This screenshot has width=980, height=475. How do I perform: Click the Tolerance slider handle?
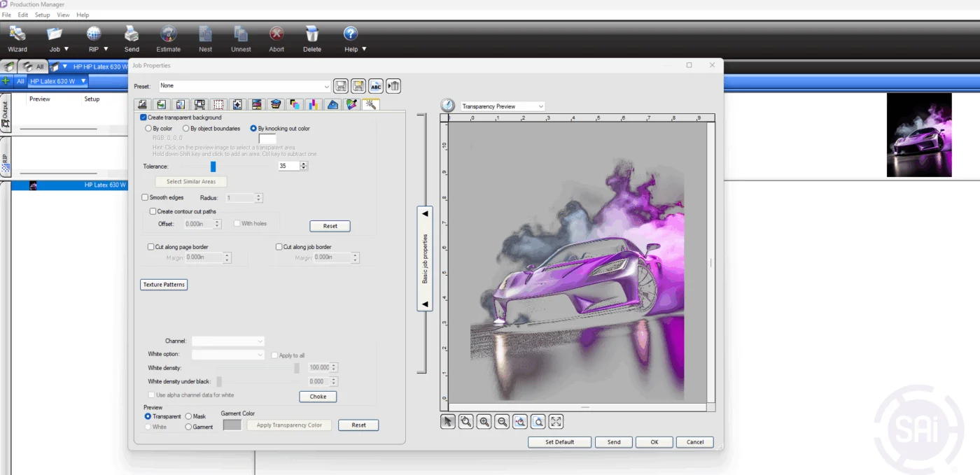pos(213,166)
